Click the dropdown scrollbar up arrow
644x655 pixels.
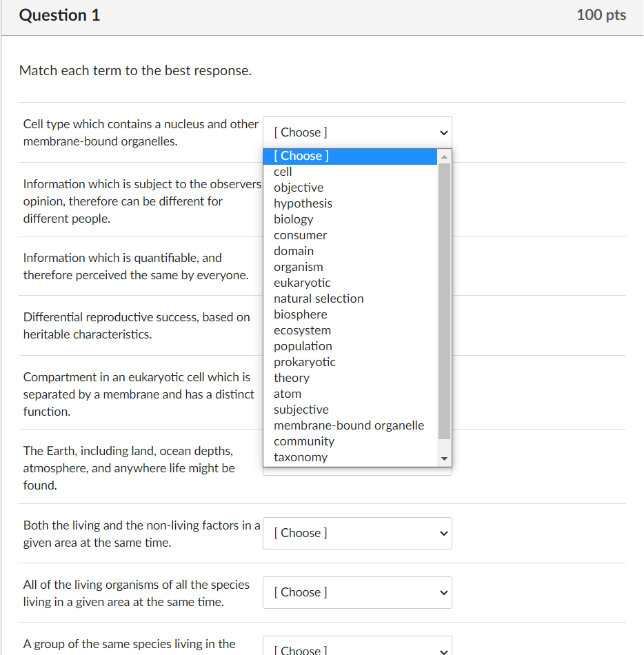point(445,156)
